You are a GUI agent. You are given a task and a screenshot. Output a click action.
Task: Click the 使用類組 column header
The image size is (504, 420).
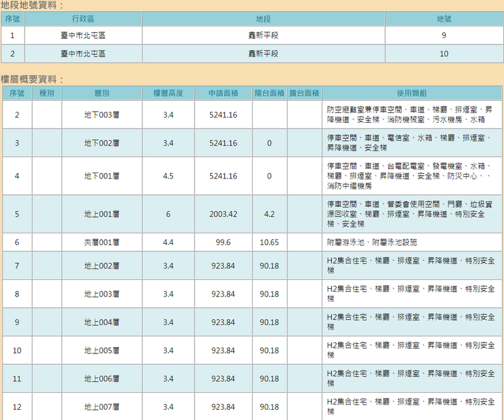click(412, 93)
